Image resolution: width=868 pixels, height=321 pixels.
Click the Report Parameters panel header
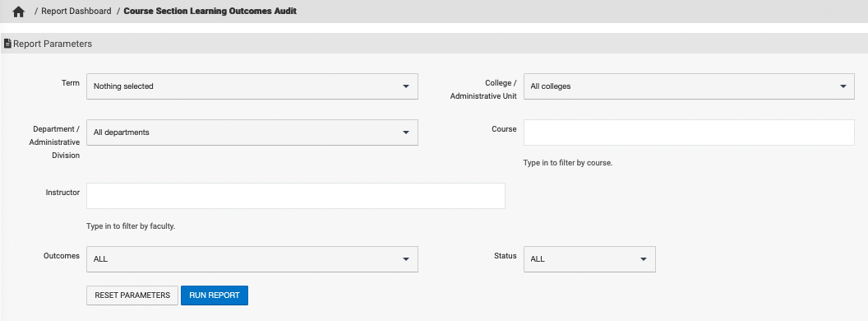(x=434, y=44)
